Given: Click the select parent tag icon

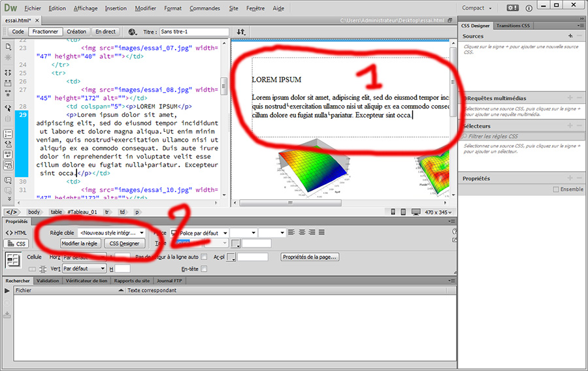Looking at the screenshot, I should coord(8,108).
